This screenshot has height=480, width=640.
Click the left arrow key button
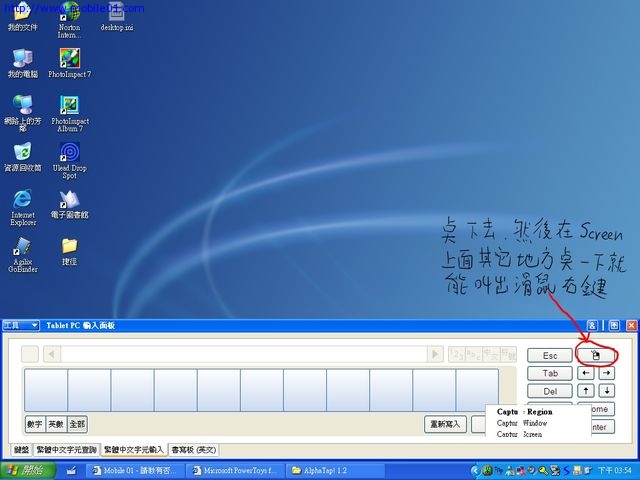click(x=585, y=373)
